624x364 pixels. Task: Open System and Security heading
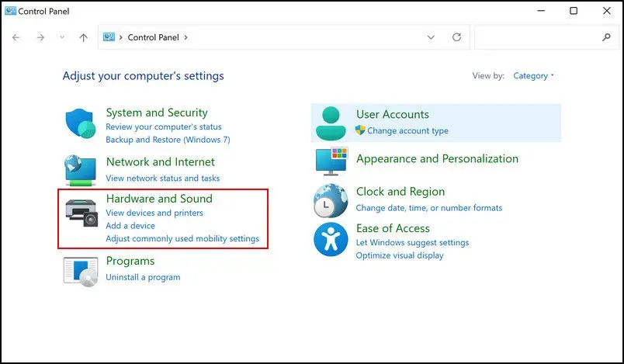pos(157,113)
